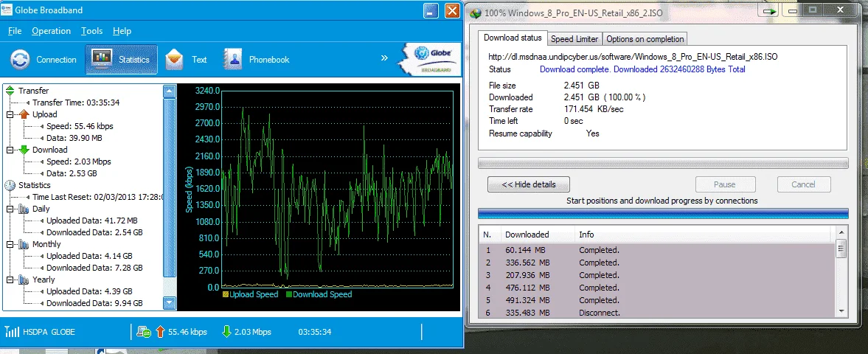Show more toolbar items via double chevron

coord(384,58)
